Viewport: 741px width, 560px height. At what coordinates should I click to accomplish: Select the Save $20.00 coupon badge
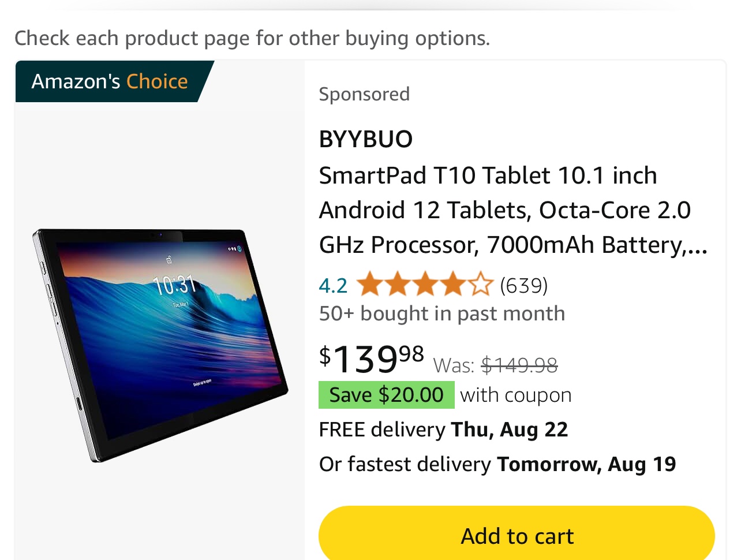click(x=386, y=395)
